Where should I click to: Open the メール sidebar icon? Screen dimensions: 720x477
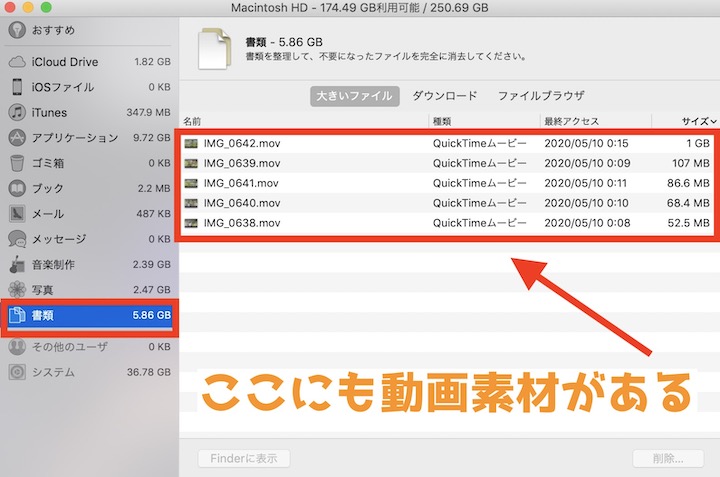(x=17, y=213)
